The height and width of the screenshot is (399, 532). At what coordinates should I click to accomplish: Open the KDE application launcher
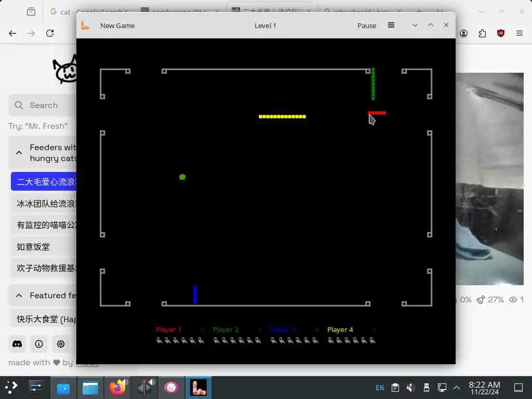[x=11, y=388]
